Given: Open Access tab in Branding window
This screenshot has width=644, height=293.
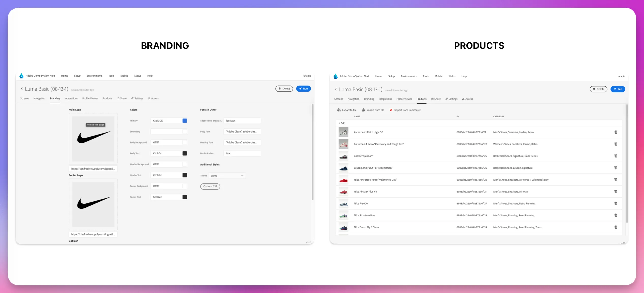Looking at the screenshot, I should pyautogui.click(x=153, y=99).
